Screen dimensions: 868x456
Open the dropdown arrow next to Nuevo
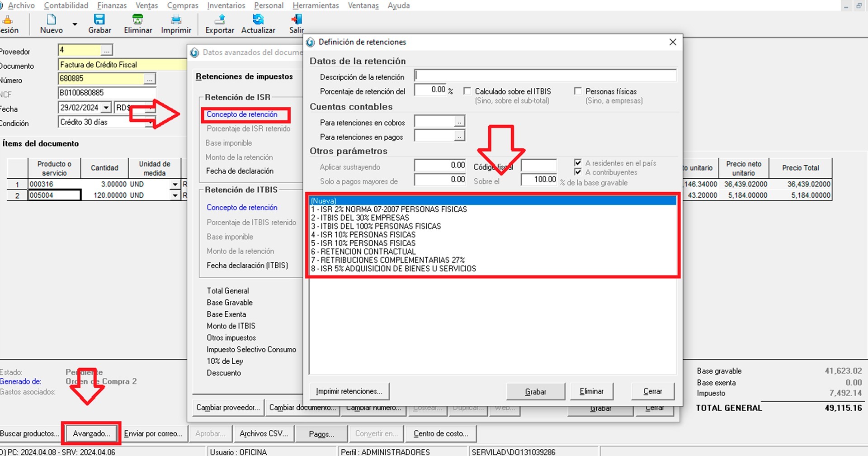click(x=75, y=24)
